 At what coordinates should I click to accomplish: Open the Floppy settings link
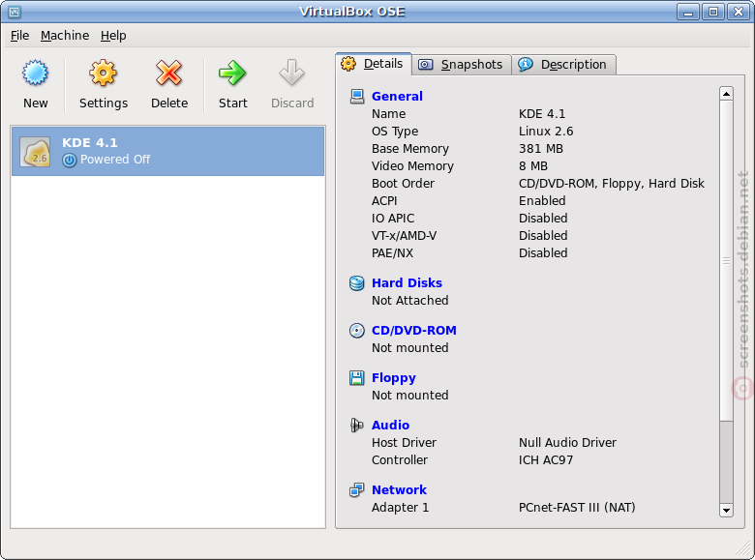[393, 378]
